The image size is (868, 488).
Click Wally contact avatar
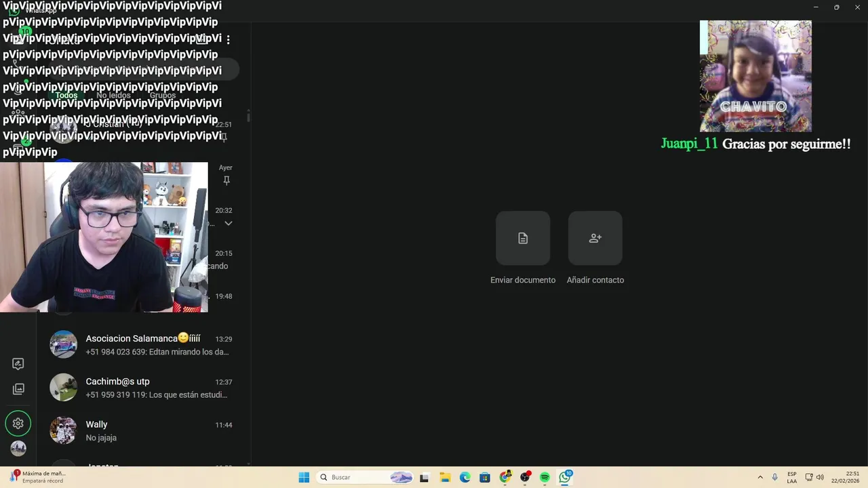(x=63, y=430)
